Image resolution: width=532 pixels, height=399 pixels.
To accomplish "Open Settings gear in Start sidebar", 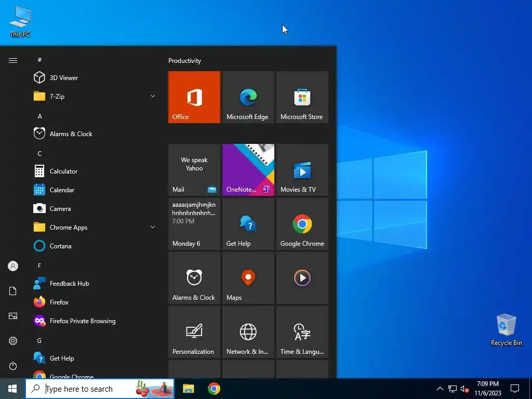I will [13, 341].
